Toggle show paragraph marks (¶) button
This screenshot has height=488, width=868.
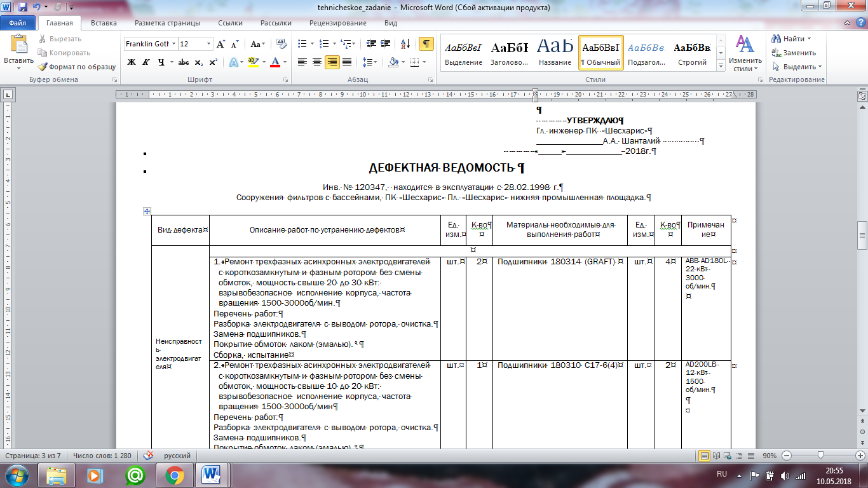(426, 44)
